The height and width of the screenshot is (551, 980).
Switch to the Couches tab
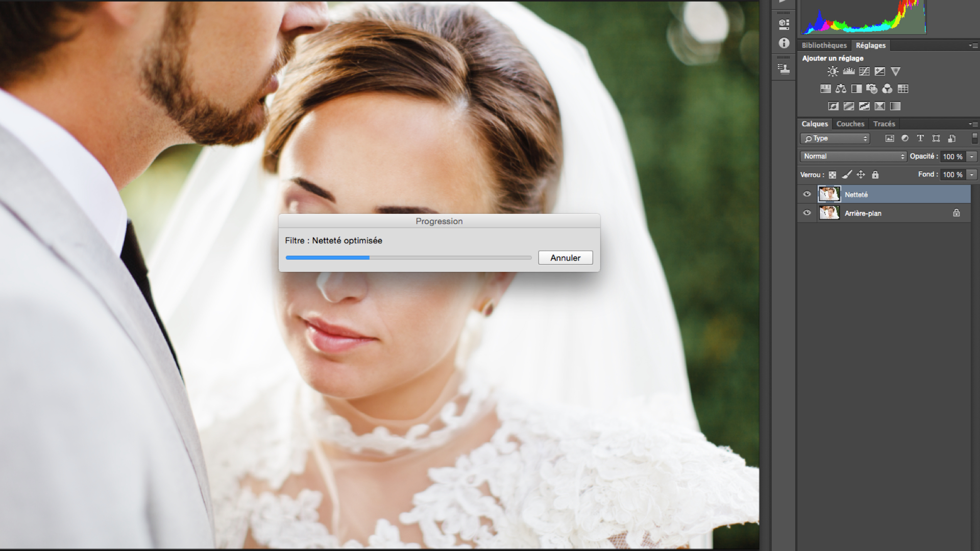pos(850,124)
